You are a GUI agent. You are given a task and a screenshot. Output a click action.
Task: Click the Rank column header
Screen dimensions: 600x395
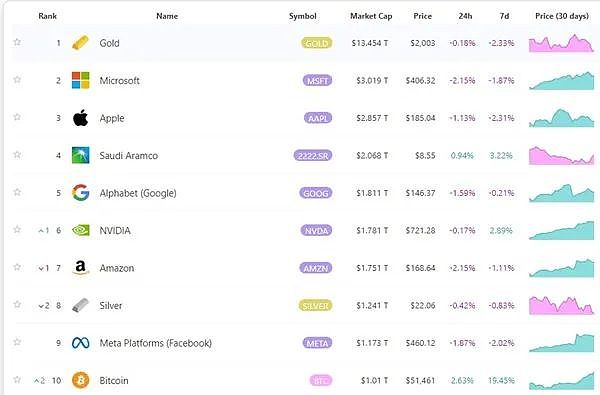[x=47, y=16]
